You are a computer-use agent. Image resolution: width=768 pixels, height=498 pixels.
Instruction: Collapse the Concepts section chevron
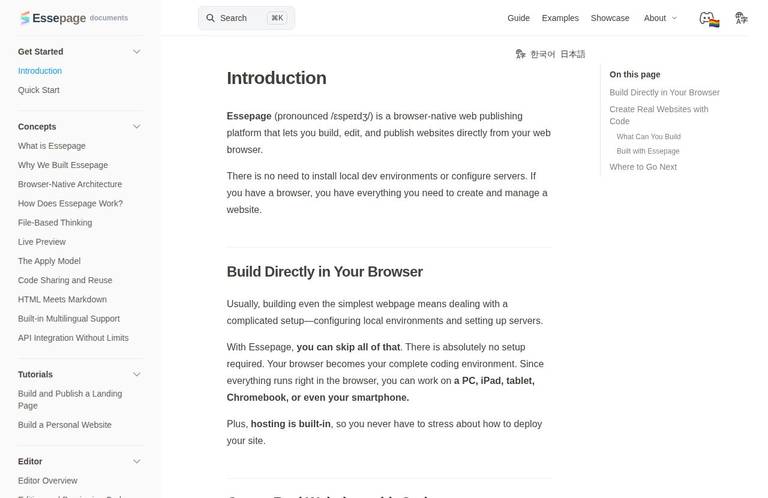[137, 127]
